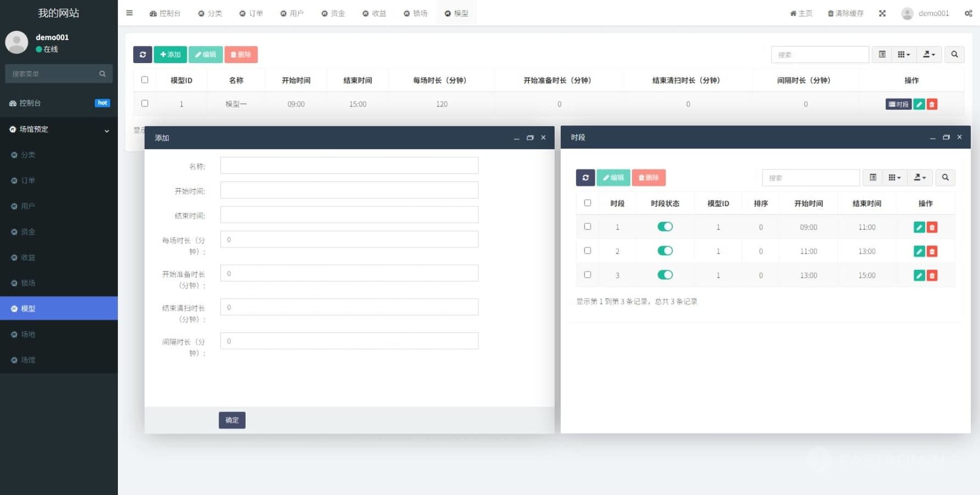This screenshot has height=495, width=980.
Task: Click the fullscreen icon in top bar
Action: point(882,13)
